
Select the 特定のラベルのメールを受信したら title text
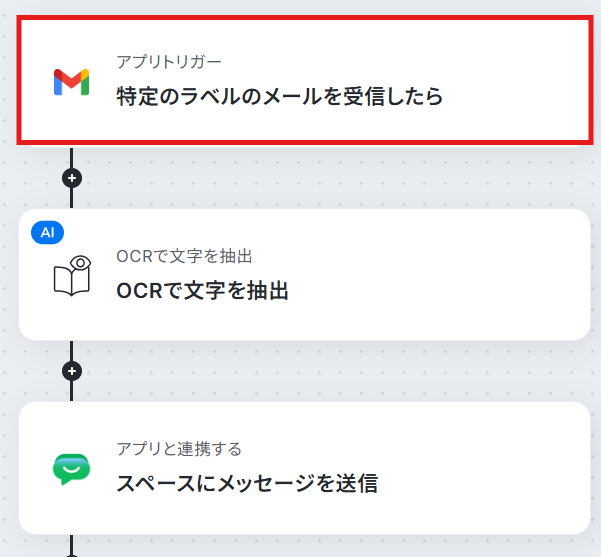[280, 96]
